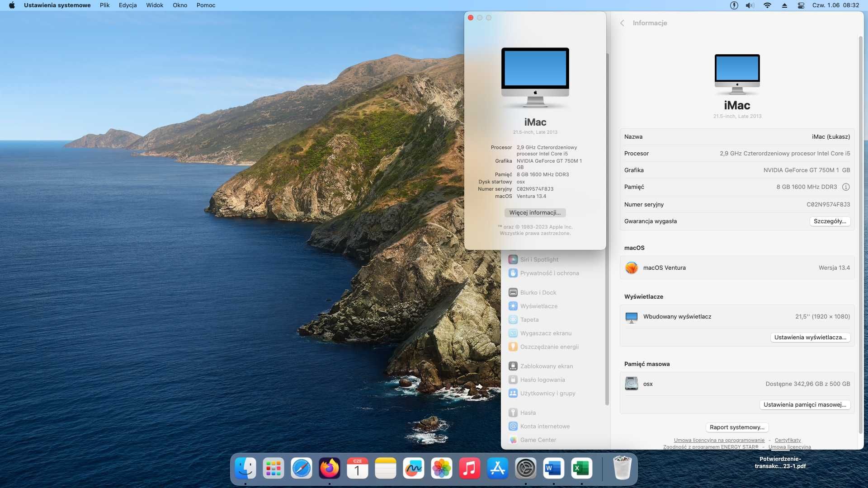This screenshot has height=488, width=868.
Task: Open Umowa licencyjna na oprogramowanie link
Action: [x=719, y=440]
